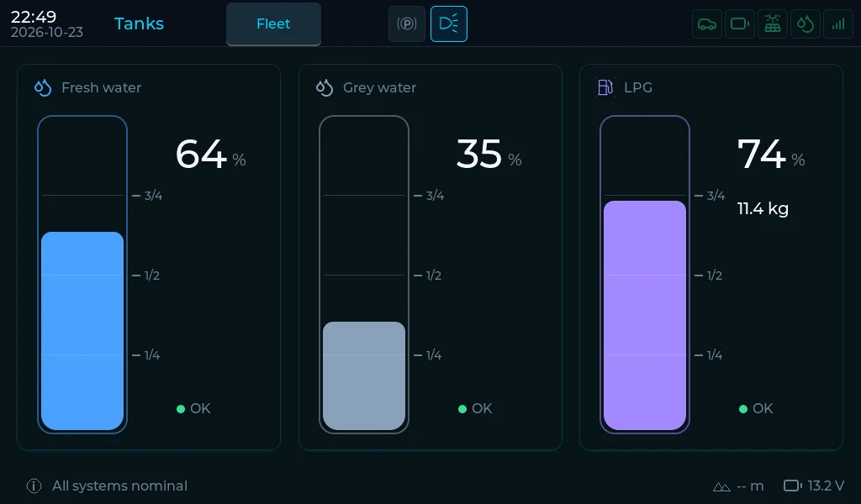Viewport: 861px width, 504px height.
Task: Click the green OK dot in Fresh water card
Action: point(181,408)
